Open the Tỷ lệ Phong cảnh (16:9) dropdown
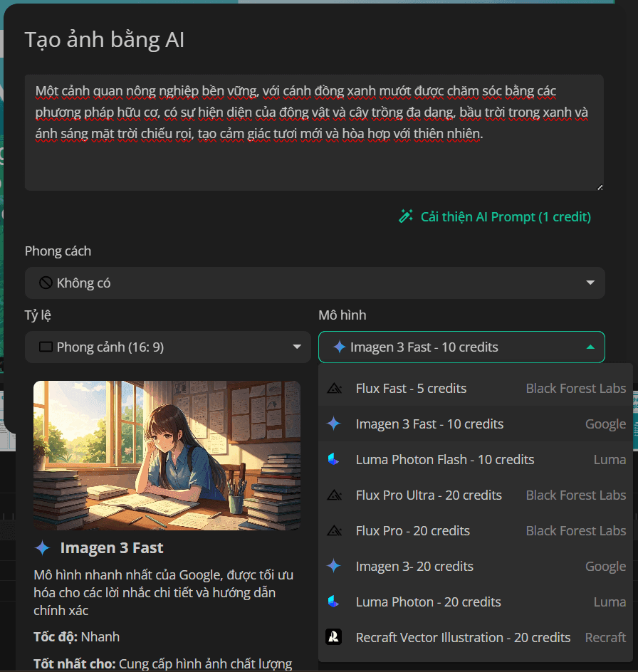 tap(167, 347)
